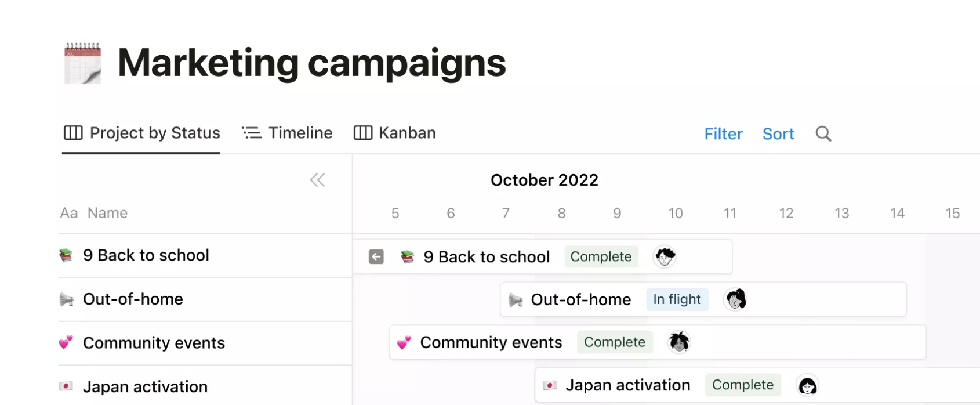Image resolution: width=980 pixels, height=405 pixels.
Task: Click the calendar page icon beside title
Action: (82, 63)
